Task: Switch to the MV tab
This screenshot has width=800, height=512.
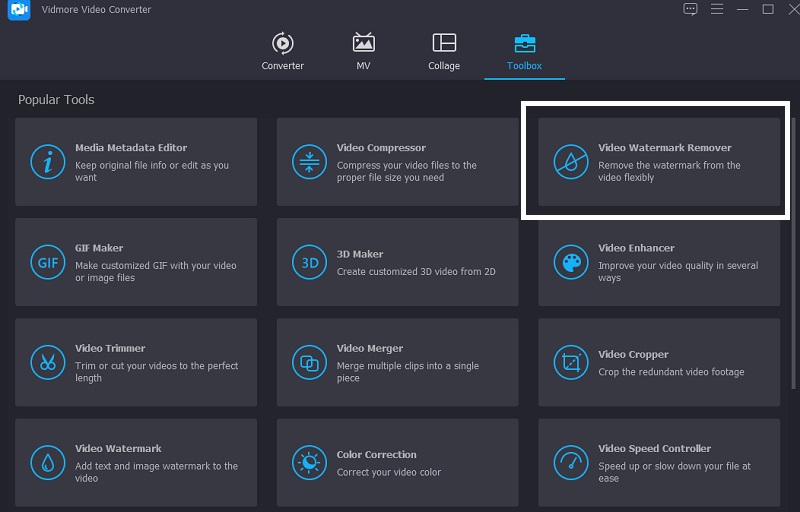Action: tap(364, 51)
